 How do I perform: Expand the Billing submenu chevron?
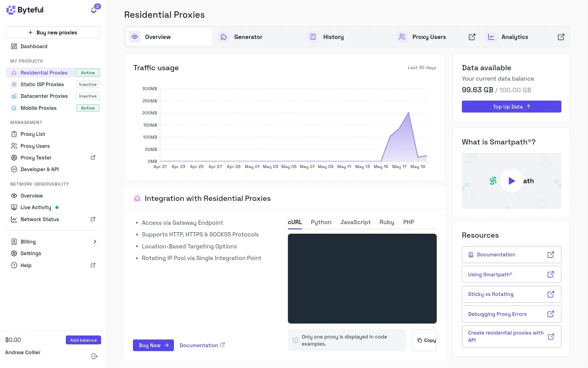click(x=95, y=242)
